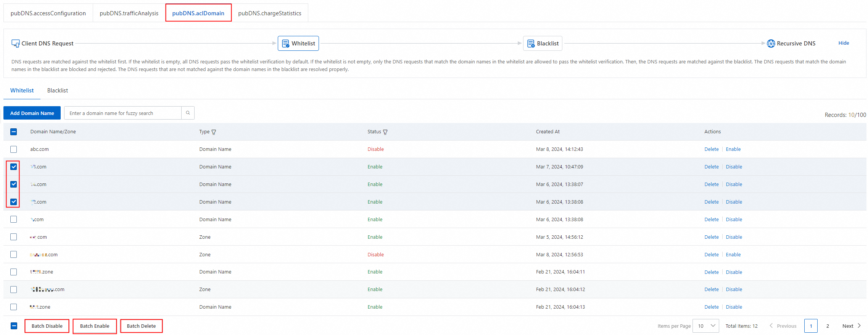The image size is (868, 335).
Task: Click the search magnifier icon
Action: pos(188,113)
